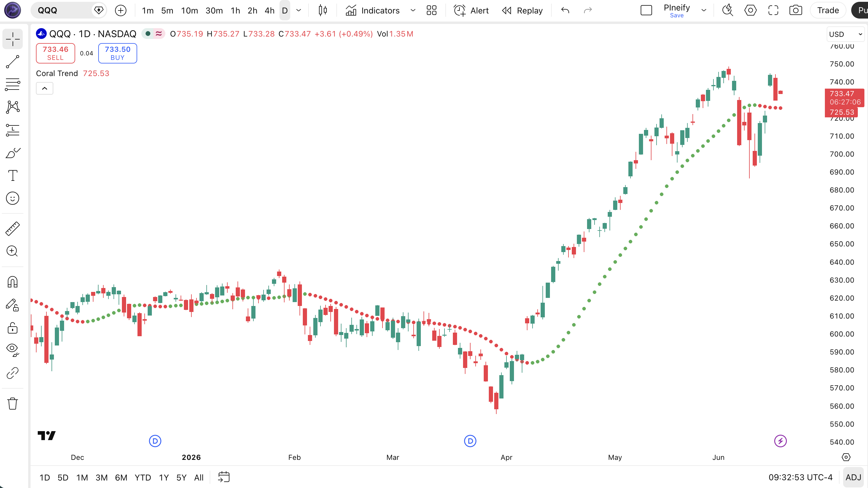The image size is (868, 488).
Task: Open the Fibonacci retracement tools
Action: click(x=13, y=84)
